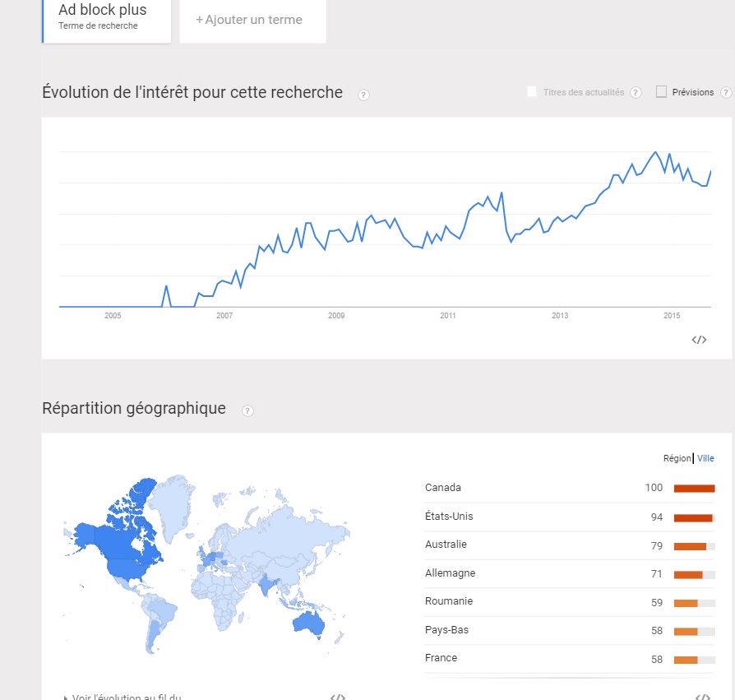Click the 'Terme de recherche' subtitle text
This screenshot has width=735, height=700.
[x=98, y=25]
